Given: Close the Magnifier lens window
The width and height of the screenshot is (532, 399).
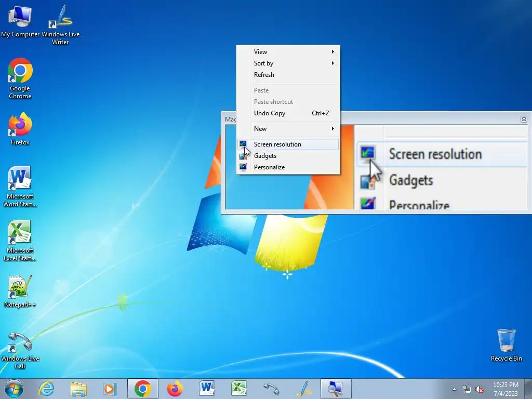Looking at the screenshot, I should [524, 119].
